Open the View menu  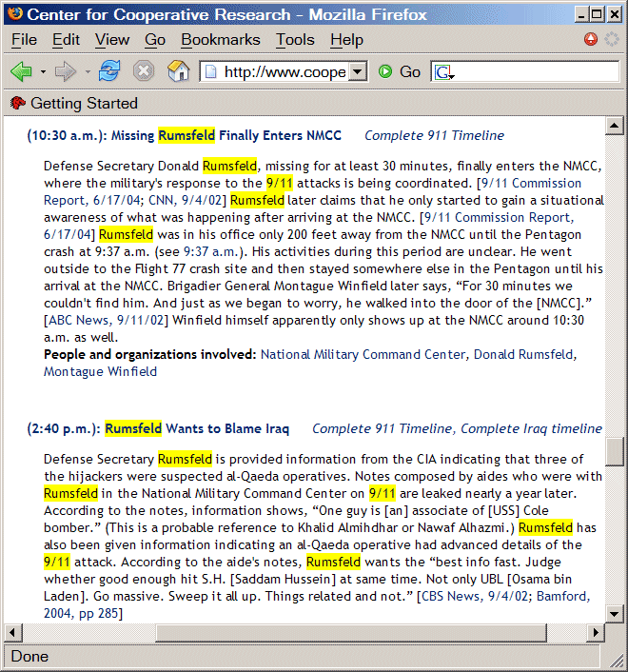point(112,39)
